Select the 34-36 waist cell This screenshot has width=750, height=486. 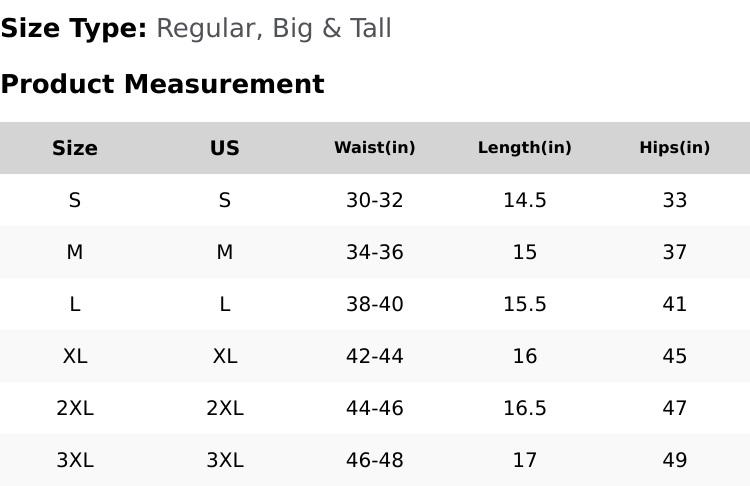[375, 252]
